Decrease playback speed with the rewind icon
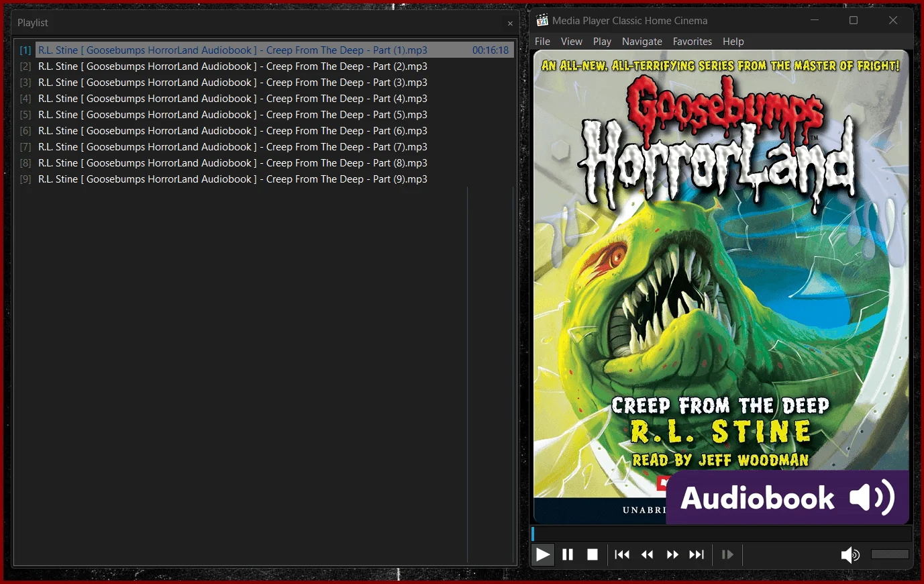 pyautogui.click(x=648, y=554)
